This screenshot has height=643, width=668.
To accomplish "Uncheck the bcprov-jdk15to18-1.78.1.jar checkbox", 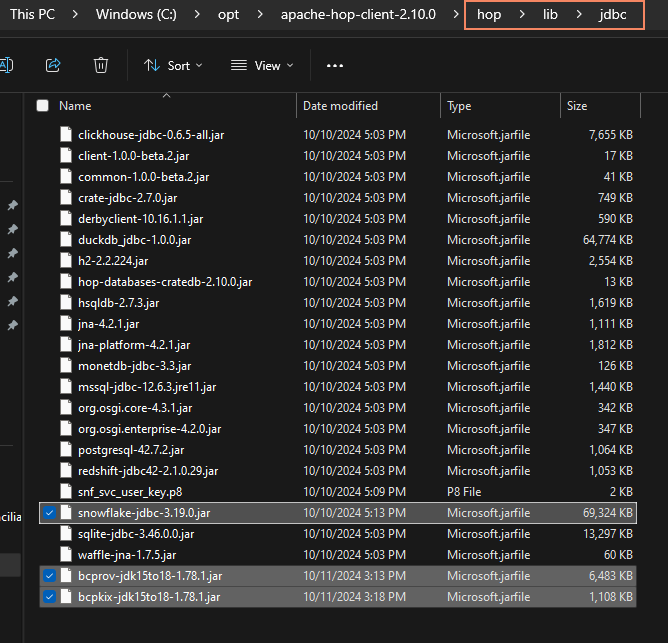I will (x=49, y=576).
